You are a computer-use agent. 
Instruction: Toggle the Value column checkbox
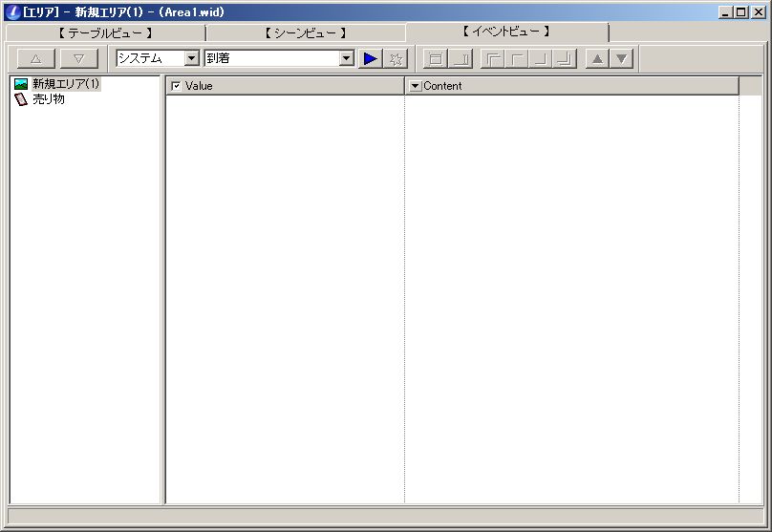click(176, 86)
